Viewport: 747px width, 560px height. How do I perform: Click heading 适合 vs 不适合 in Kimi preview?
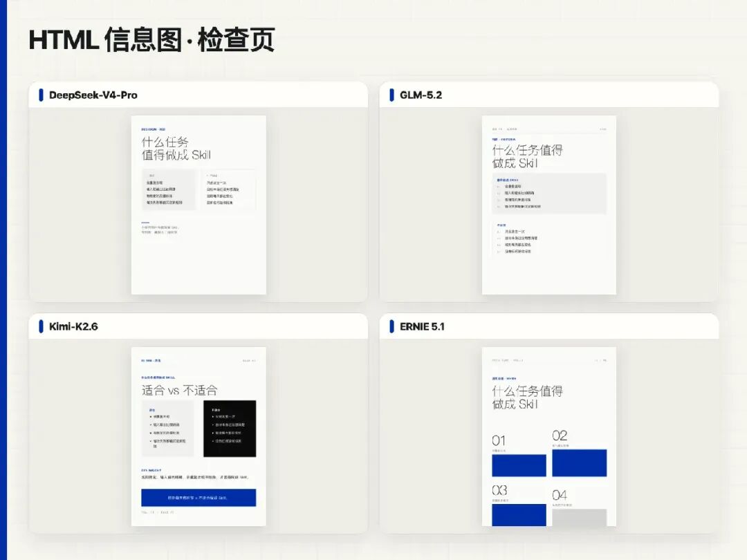(x=179, y=391)
